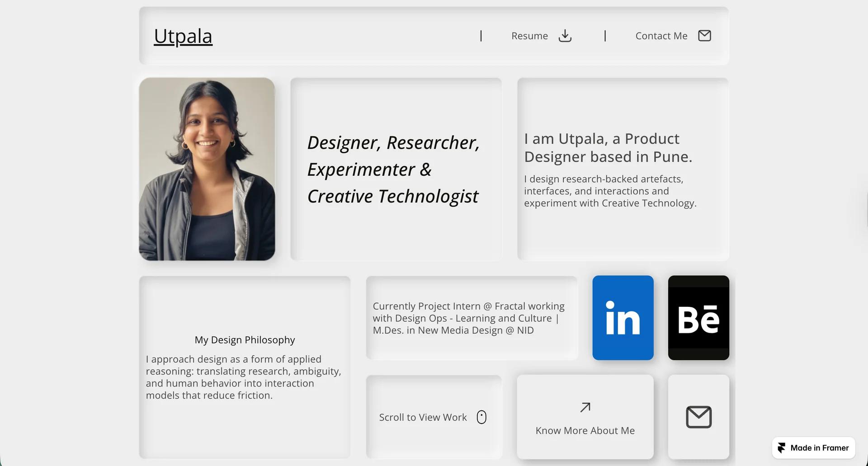The height and width of the screenshot is (466, 868).
Task: Open the Behance profile tile
Action: coord(698,318)
